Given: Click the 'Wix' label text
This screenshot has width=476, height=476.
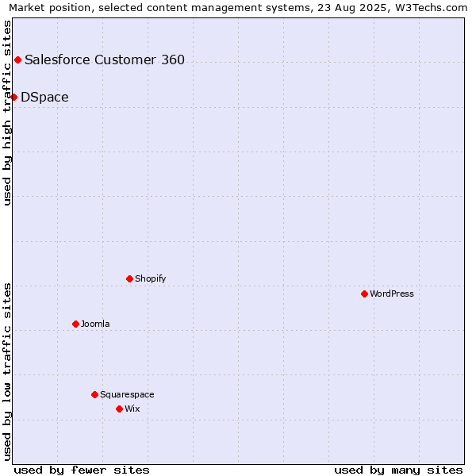Looking at the screenshot, I should [132, 409].
